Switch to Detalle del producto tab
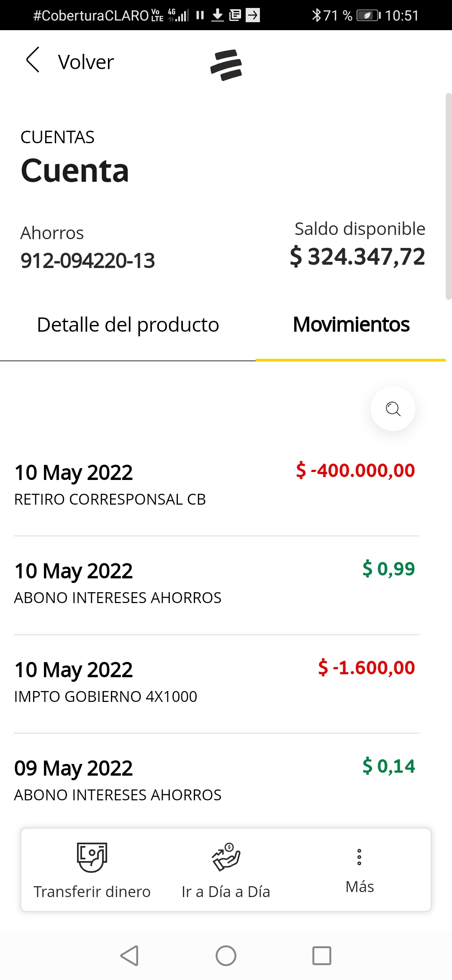The image size is (452, 980). 128,325
